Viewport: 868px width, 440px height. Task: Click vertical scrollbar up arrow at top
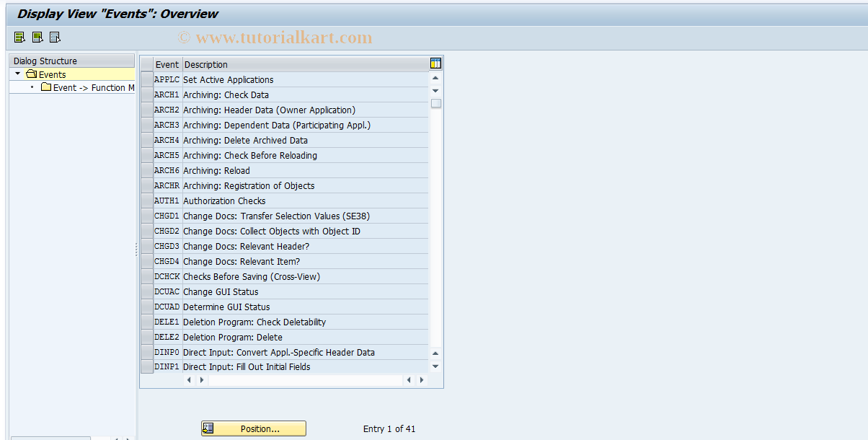pos(435,78)
